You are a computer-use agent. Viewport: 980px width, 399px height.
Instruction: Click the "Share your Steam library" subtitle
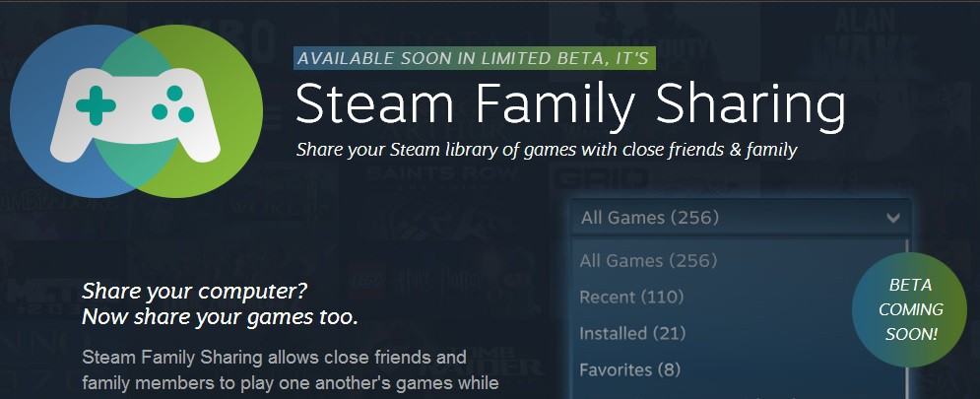546,151
